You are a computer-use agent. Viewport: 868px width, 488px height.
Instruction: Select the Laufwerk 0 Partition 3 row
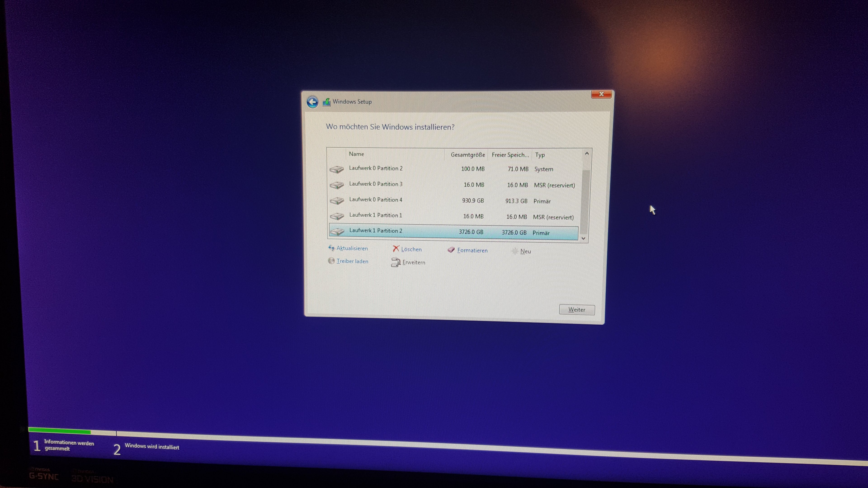376,184
